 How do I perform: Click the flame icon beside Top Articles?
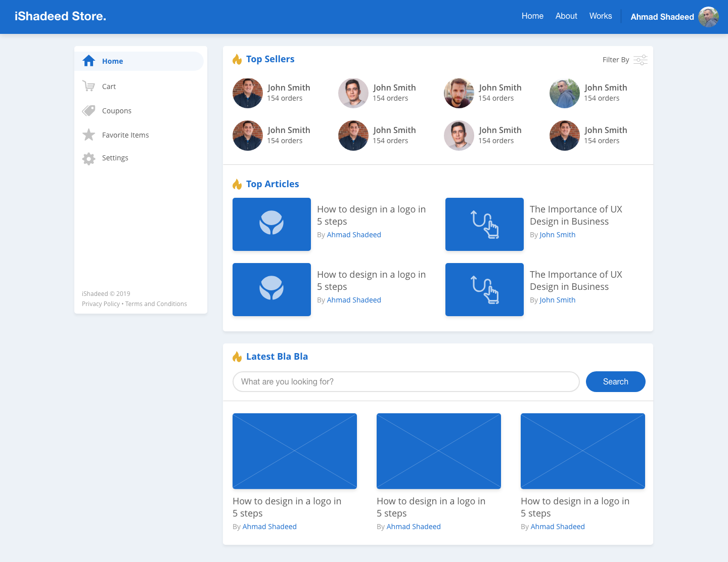coord(237,184)
